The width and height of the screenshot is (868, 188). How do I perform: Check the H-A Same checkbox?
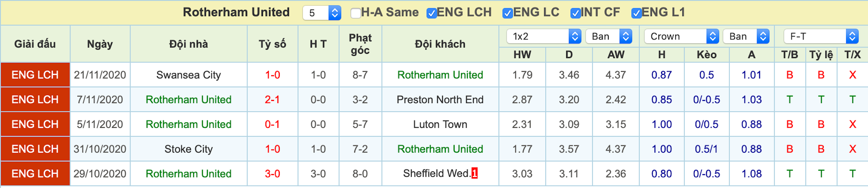pyautogui.click(x=356, y=13)
